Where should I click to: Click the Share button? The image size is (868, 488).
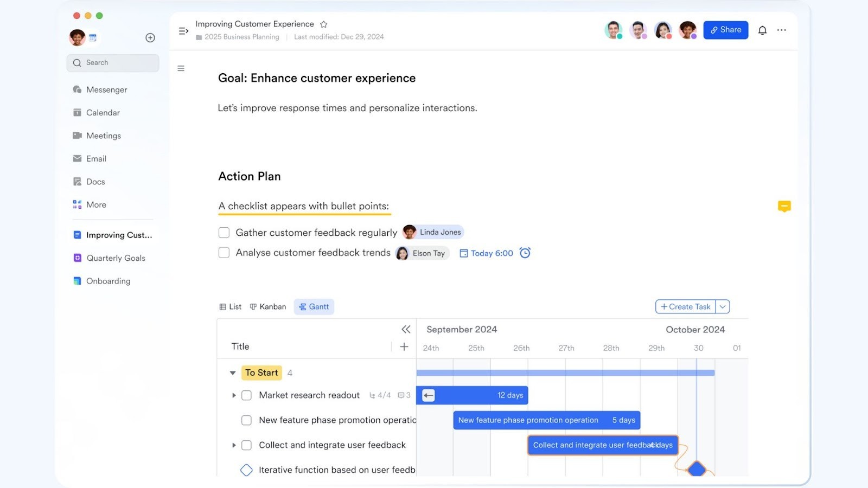pos(725,30)
